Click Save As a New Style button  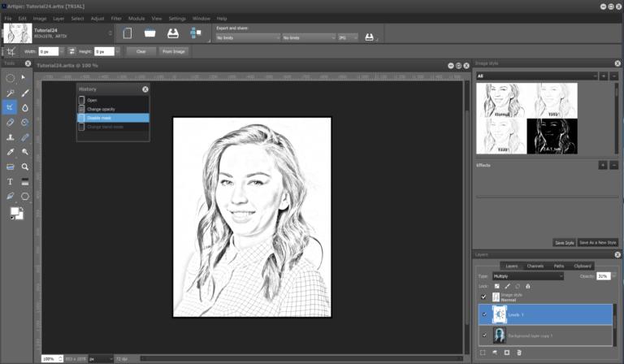(598, 243)
